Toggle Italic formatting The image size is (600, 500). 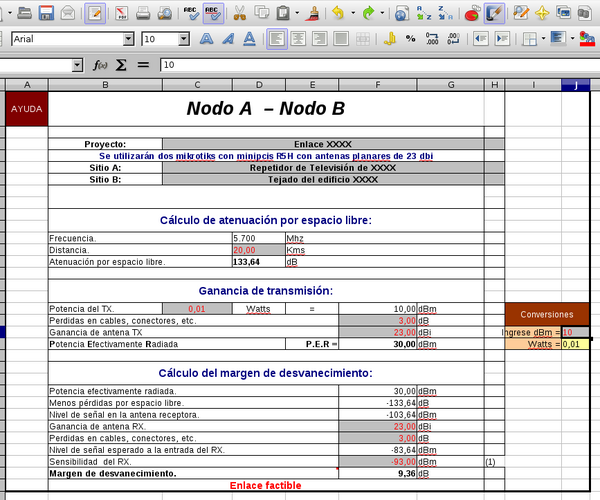tap(228, 39)
